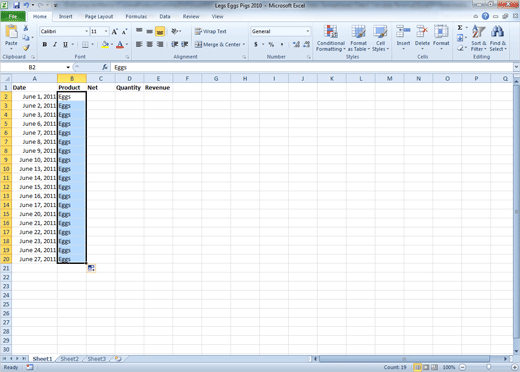Expand the formula bar
The width and height of the screenshot is (520, 372).
(x=516, y=67)
